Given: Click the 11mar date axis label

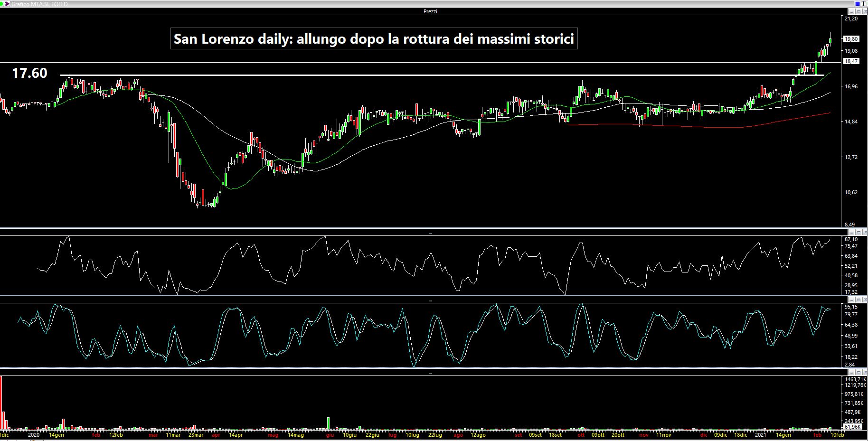Looking at the screenshot, I should [x=173, y=434].
